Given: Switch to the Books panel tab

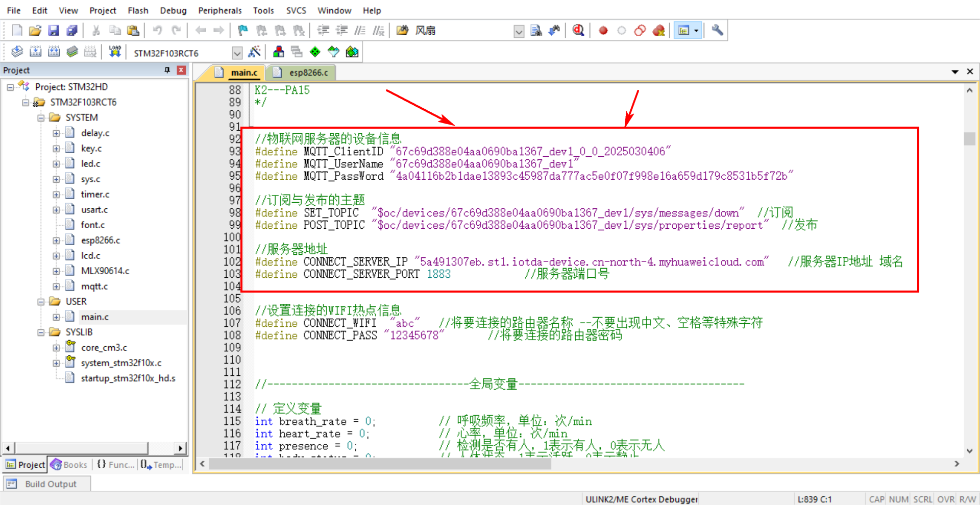Looking at the screenshot, I should [69, 465].
